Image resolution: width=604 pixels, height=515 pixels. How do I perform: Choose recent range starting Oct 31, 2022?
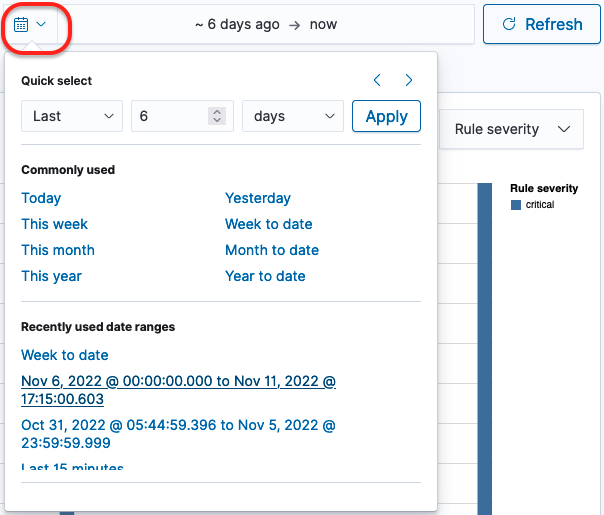pos(178,434)
